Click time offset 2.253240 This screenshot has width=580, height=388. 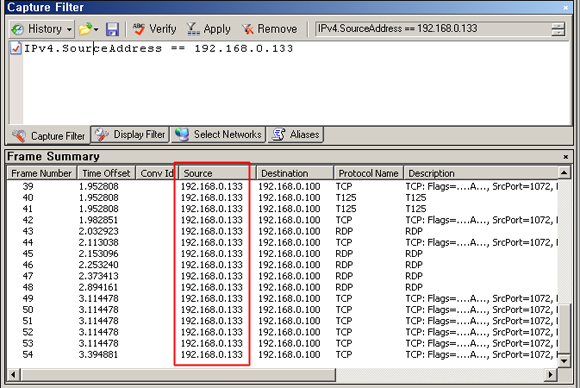click(98, 265)
